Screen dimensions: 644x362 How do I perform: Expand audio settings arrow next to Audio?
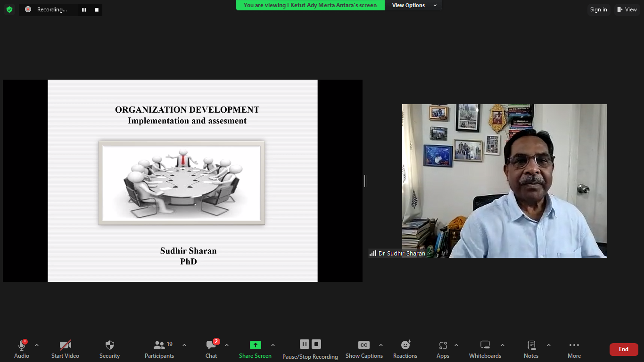pyautogui.click(x=37, y=345)
